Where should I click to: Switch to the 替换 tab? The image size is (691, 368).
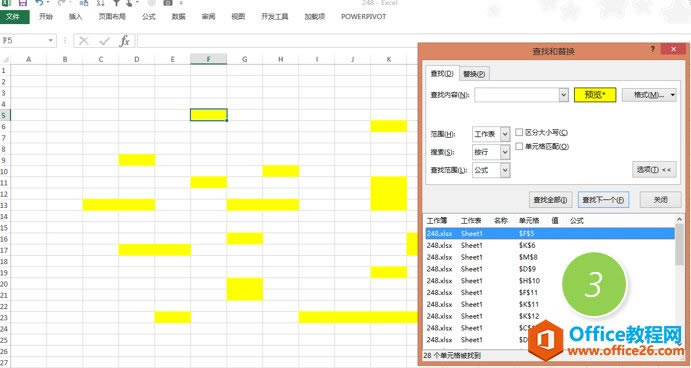(x=474, y=74)
